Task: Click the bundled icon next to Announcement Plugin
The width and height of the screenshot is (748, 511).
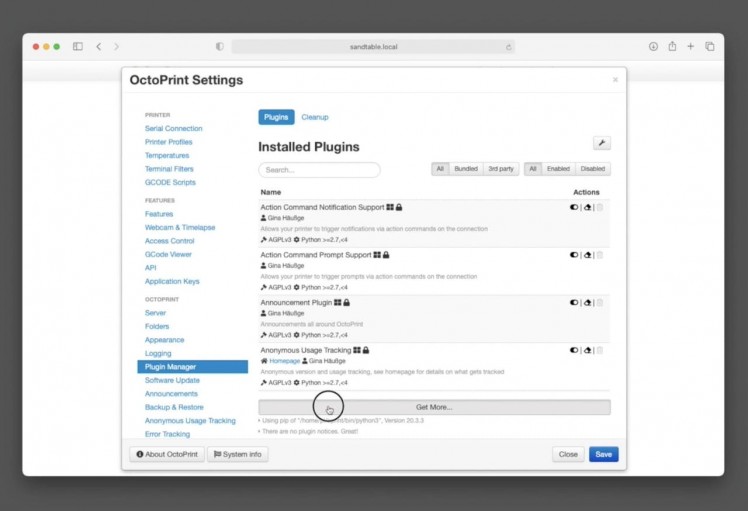Action: 338,302
